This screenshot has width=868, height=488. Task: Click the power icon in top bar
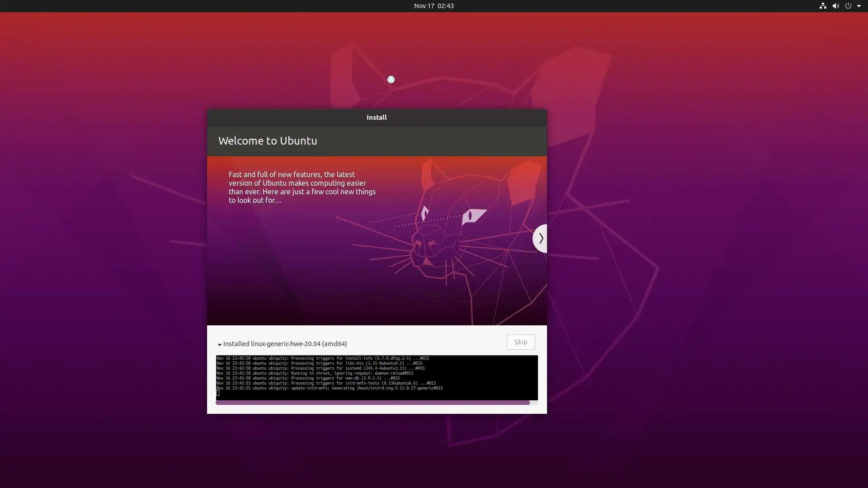pos(848,6)
